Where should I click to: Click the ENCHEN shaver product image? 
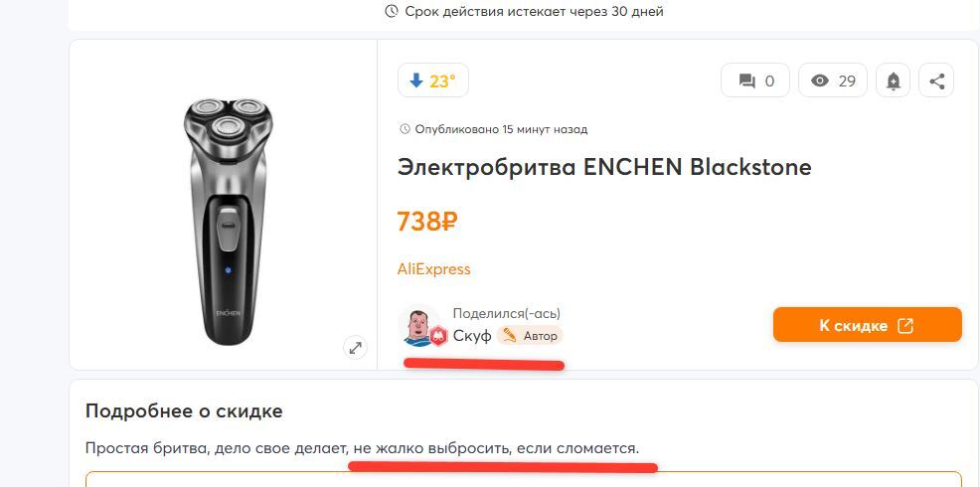pos(224,219)
